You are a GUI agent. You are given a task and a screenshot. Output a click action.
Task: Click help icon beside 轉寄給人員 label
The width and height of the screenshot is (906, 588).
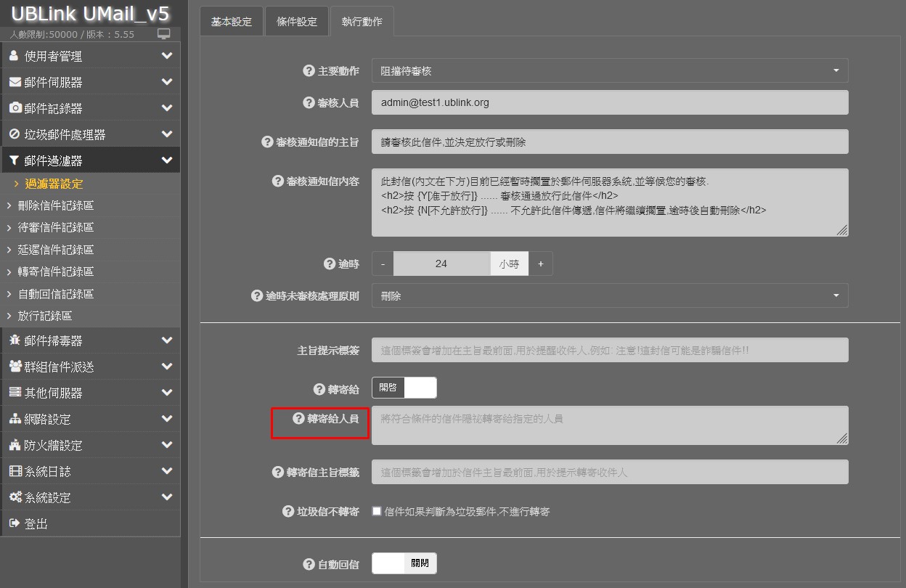[298, 419]
